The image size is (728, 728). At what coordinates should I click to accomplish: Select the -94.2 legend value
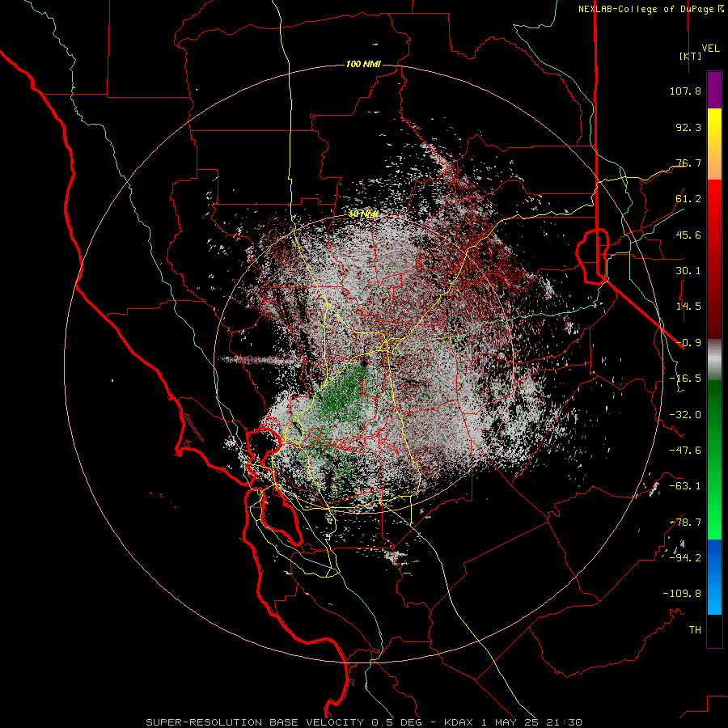[x=685, y=557]
